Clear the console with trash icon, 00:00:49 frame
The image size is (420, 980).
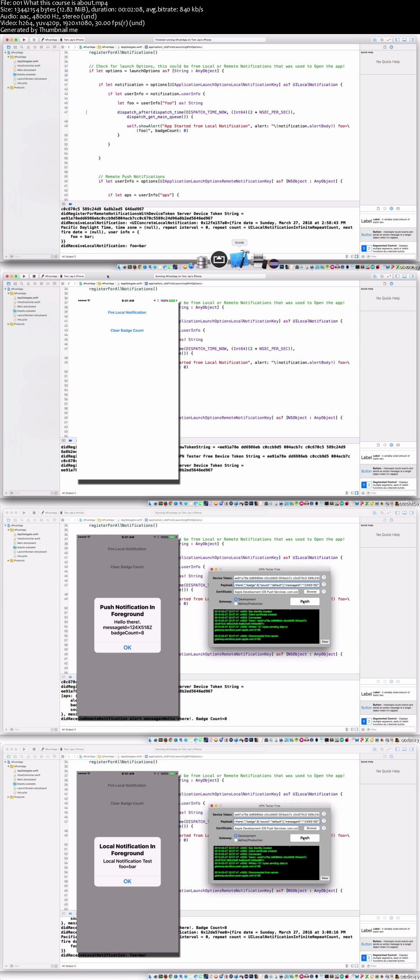(x=347, y=257)
